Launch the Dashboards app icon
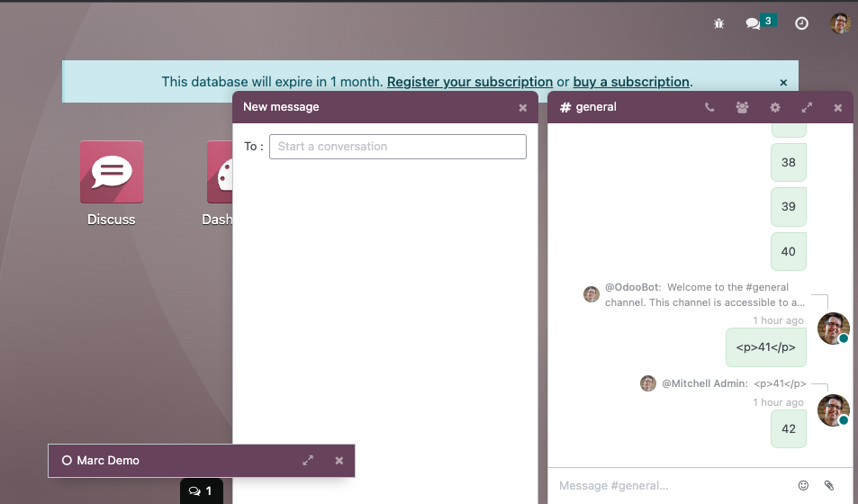Image resolution: width=858 pixels, height=504 pixels. click(220, 172)
